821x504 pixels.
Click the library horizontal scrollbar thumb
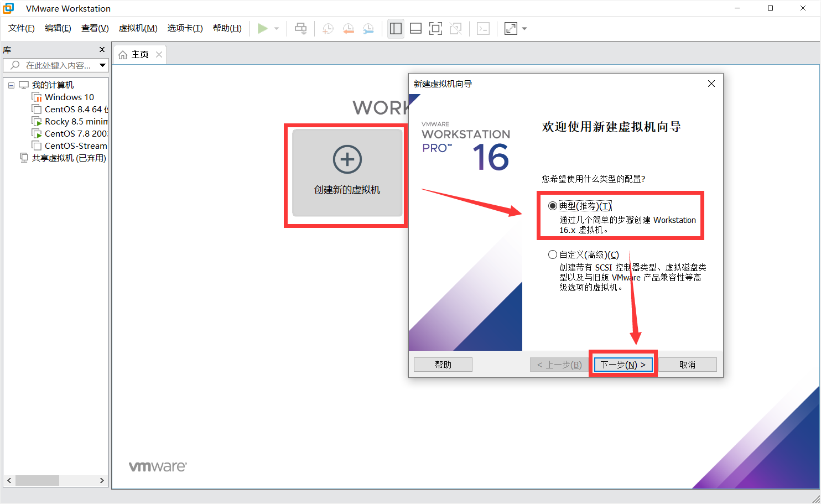(x=37, y=480)
